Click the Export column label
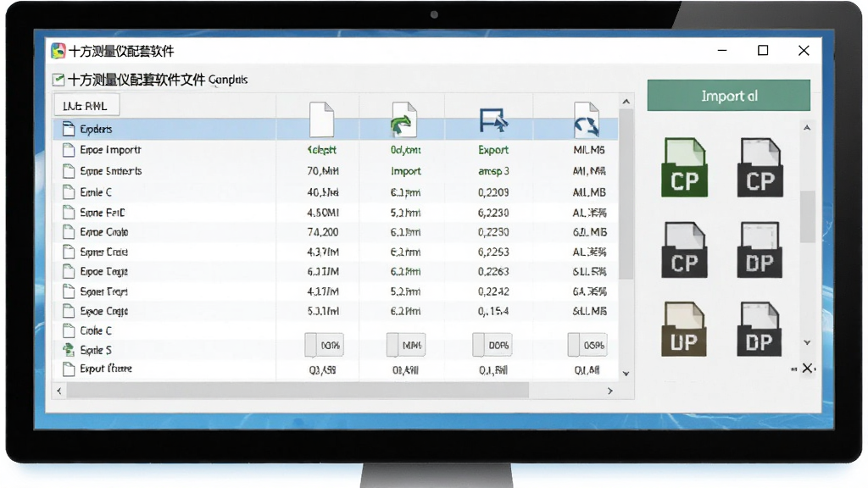868x488 pixels. click(x=493, y=150)
